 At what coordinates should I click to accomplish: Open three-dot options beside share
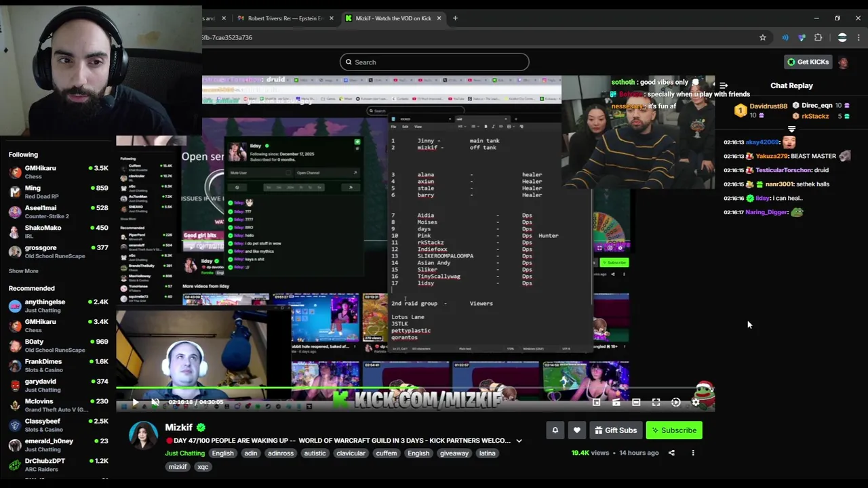tap(693, 453)
